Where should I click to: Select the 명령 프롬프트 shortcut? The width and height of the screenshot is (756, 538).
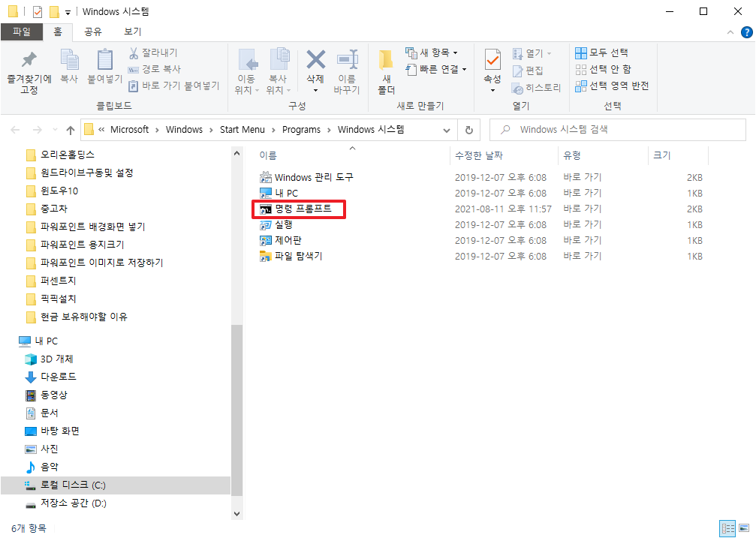[x=296, y=209]
